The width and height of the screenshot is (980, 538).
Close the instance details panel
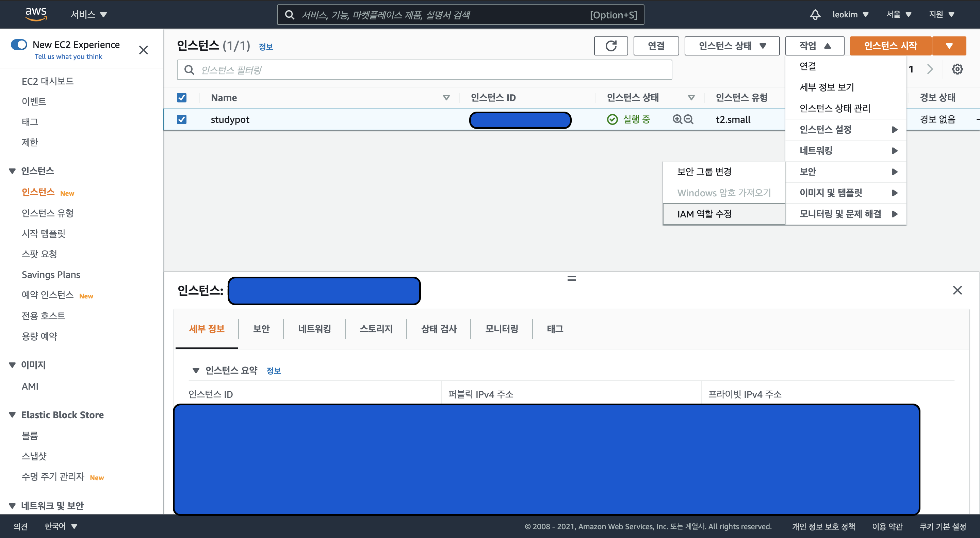click(x=957, y=290)
